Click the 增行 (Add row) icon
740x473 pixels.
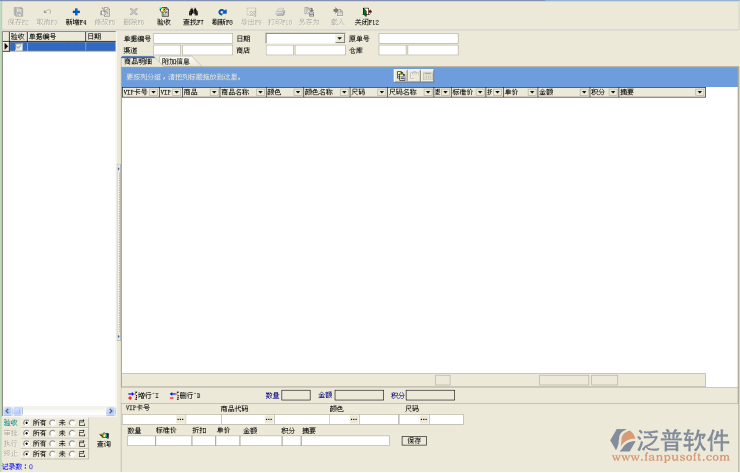(x=137, y=396)
